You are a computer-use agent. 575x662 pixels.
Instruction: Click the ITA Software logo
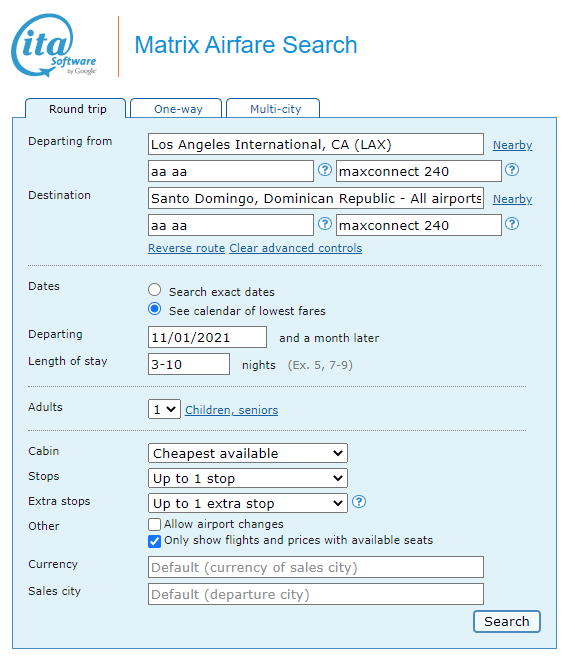pyautogui.click(x=54, y=46)
